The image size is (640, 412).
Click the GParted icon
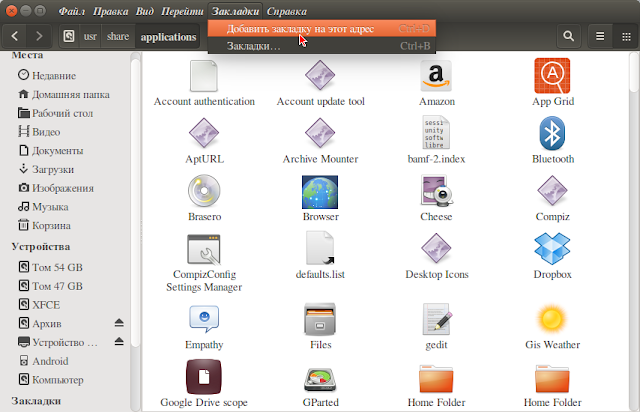320,379
